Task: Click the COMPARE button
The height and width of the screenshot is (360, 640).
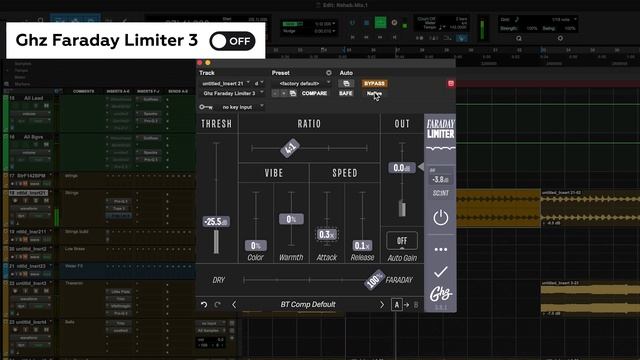Action: coord(314,93)
